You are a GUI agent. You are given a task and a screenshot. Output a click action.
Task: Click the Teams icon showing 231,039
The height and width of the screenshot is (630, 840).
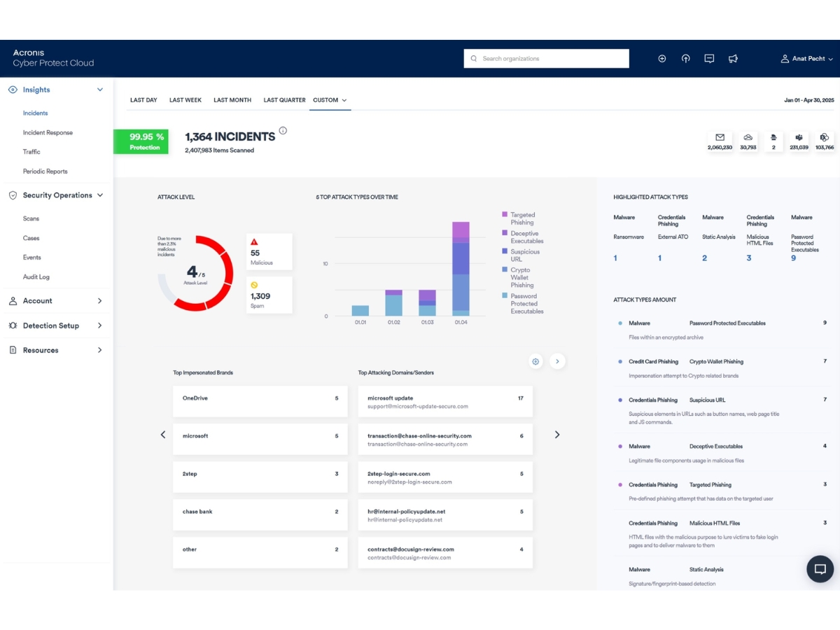(x=799, y=138)
